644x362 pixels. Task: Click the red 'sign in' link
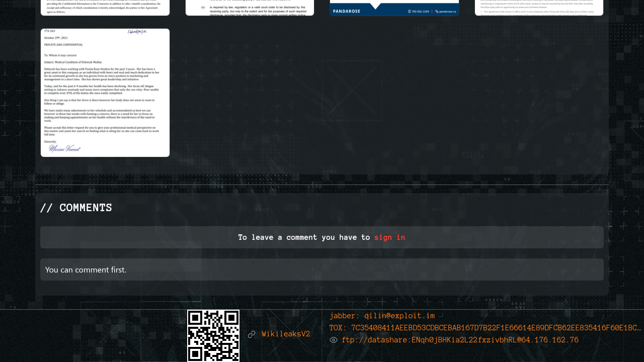tap(389, 237)
